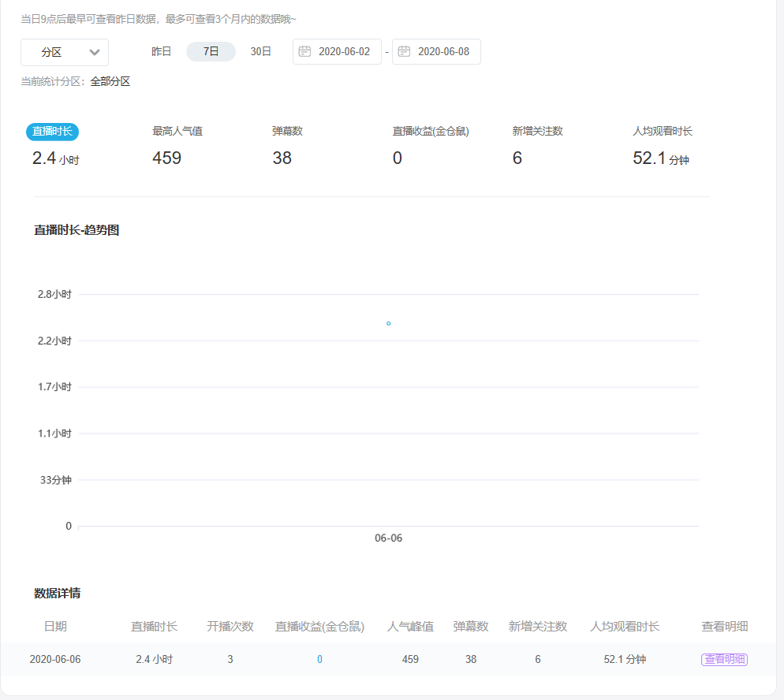
Task: Select the 直播时长 metric tab
Action: click(53, 132)
